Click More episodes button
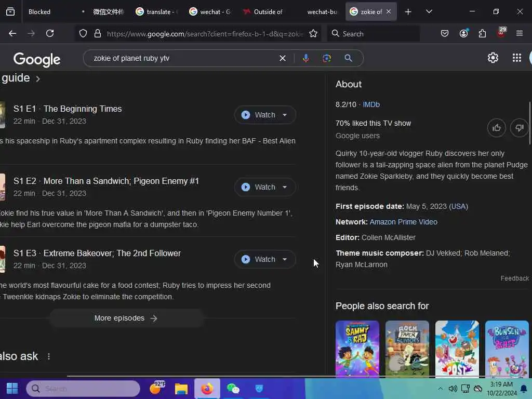 click(x=126, y=318)
